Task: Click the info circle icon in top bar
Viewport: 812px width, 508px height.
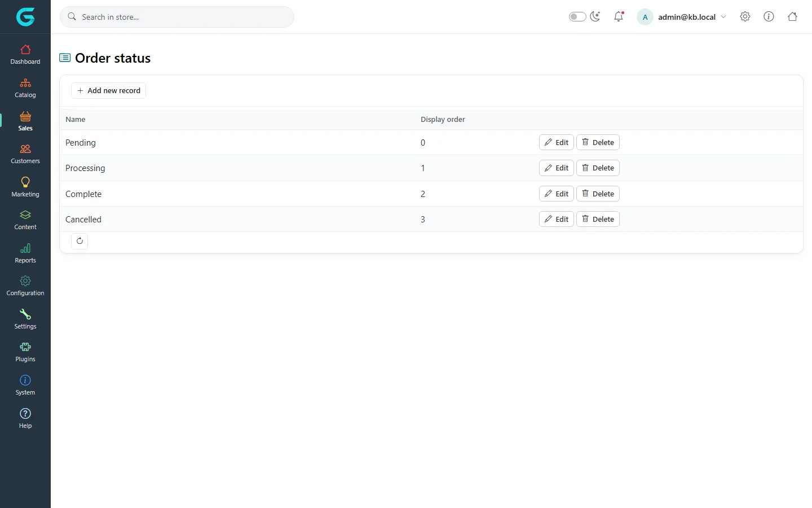Action: pyautogui.click(x=769, y=17)
